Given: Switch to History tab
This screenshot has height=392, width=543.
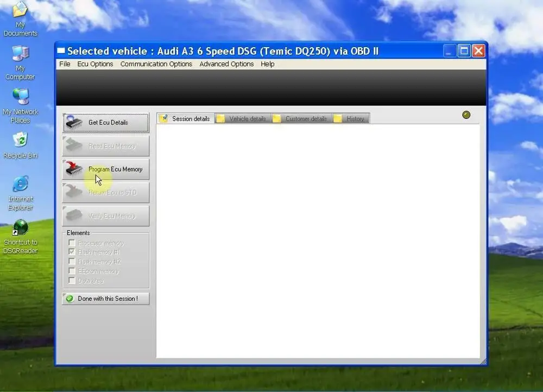Looking at the screenshot, I should 350,119.
